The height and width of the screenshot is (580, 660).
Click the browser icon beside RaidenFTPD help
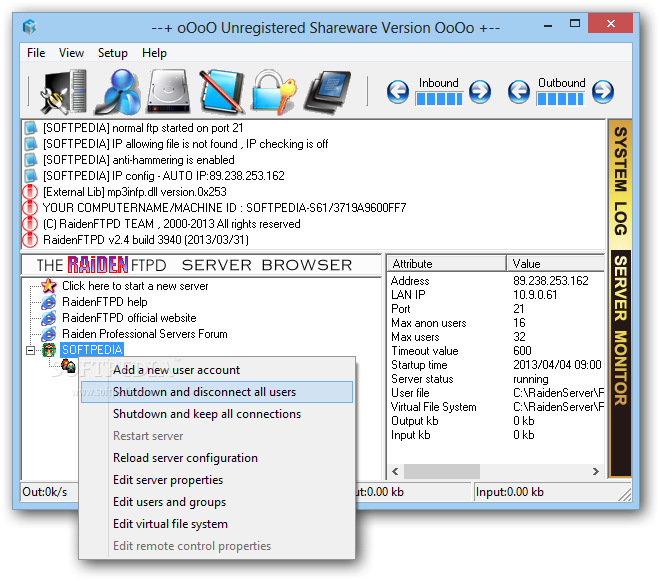49,302
